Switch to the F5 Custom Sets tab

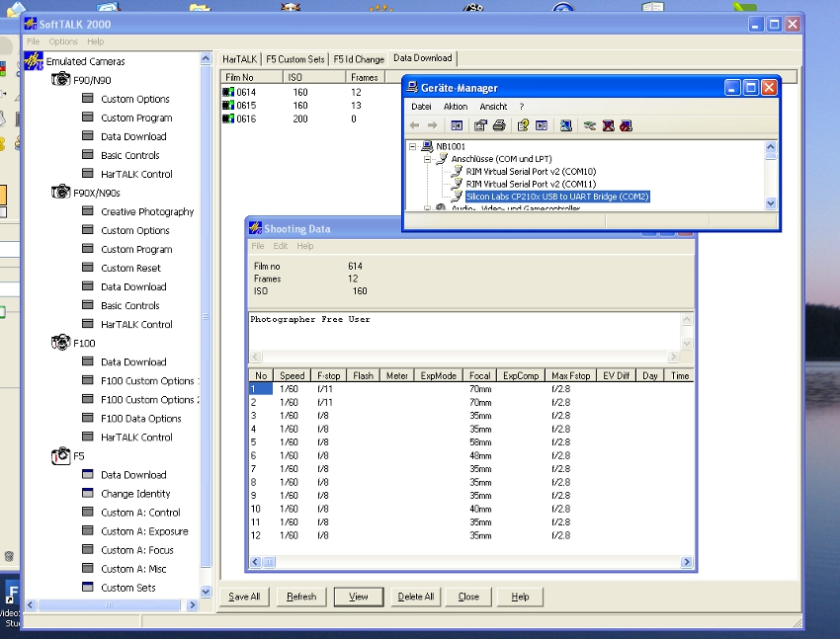pyautogui.click(x=295, y=59)
